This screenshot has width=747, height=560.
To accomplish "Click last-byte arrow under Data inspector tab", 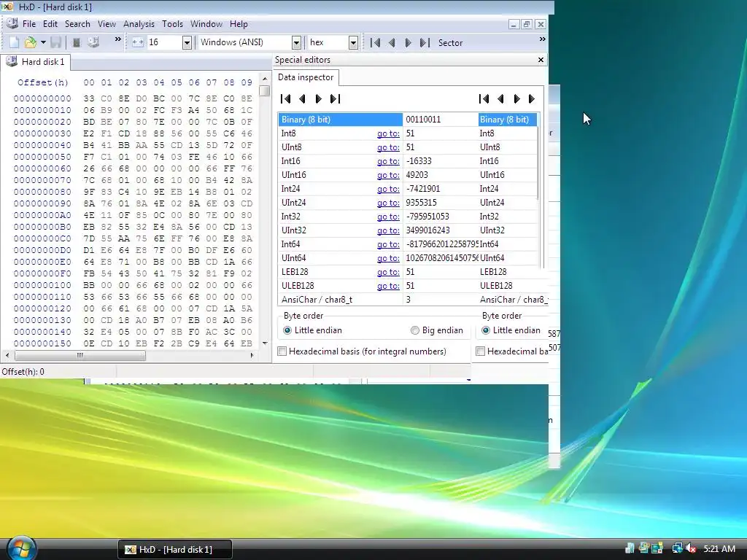I will pyautogui.click(x=335, y=98).
